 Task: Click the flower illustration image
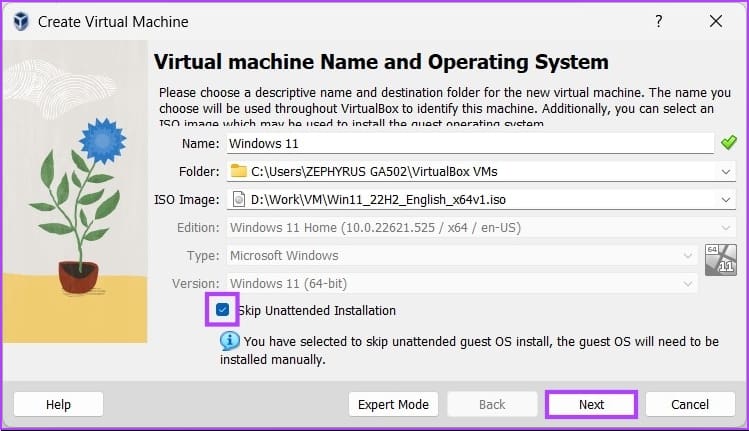point(75,192)
